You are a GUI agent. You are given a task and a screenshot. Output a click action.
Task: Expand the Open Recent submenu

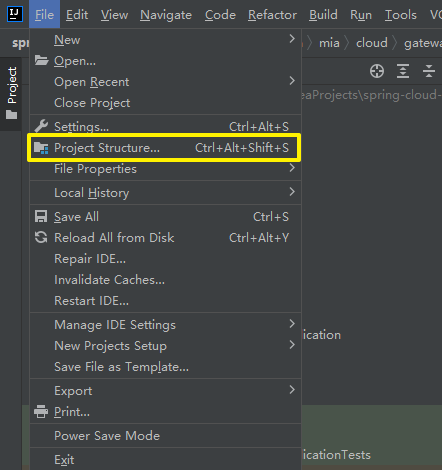[x=165, y=82]
